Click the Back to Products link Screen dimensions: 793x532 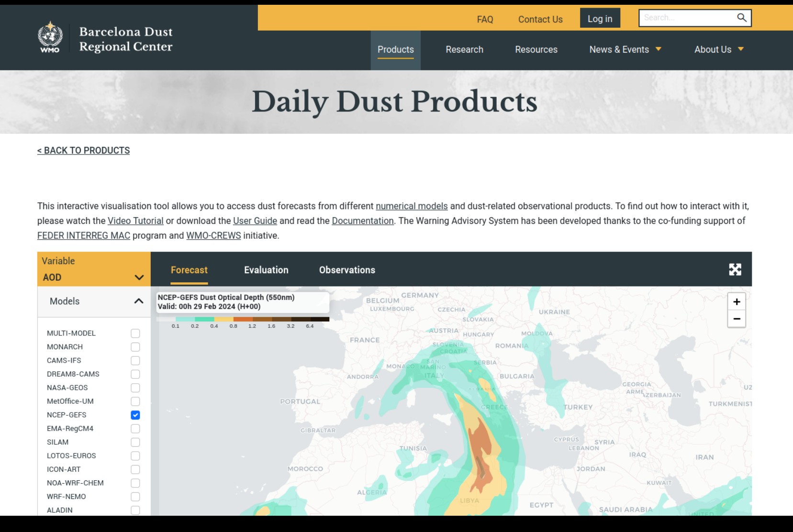[83, 151]
